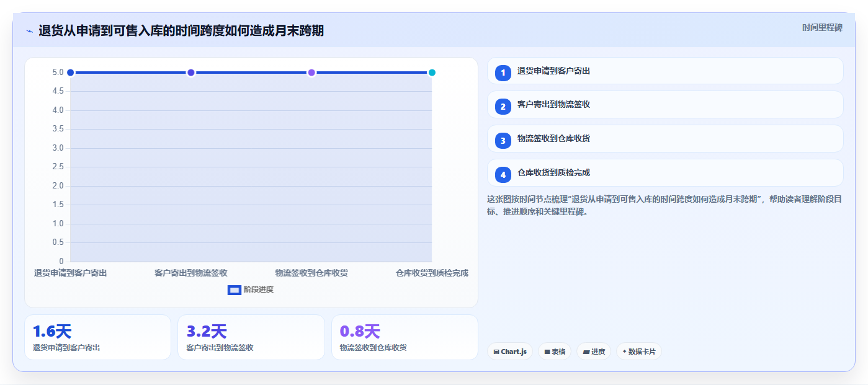Image resolution: width=868 pixels, height=385 pixels.
Task: Select step 1 number badge
Action: coord(503,73)
